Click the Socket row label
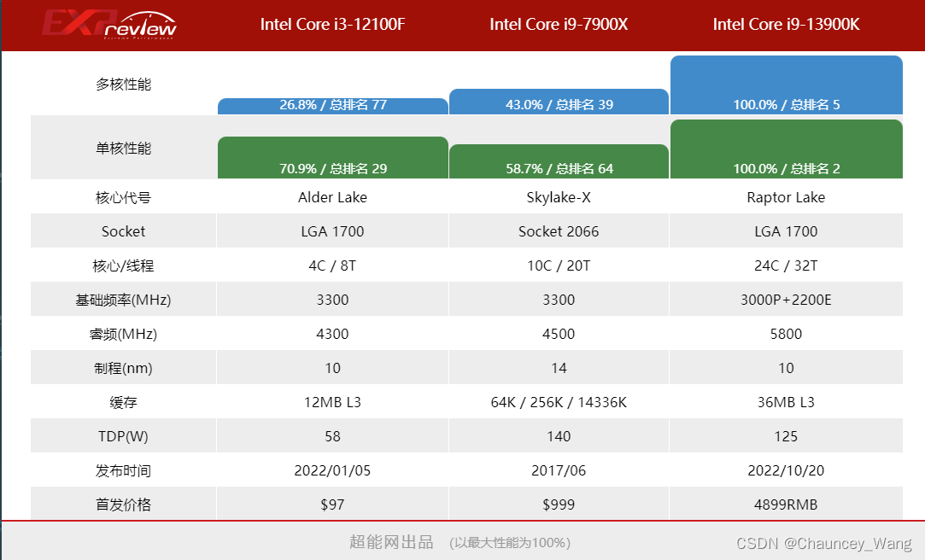The image size is (925, 560). click(x=123, y=231)
